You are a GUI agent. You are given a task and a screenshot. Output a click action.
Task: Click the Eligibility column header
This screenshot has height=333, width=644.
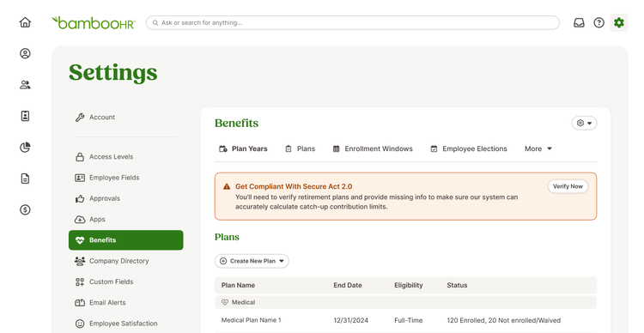coord(408,286)
